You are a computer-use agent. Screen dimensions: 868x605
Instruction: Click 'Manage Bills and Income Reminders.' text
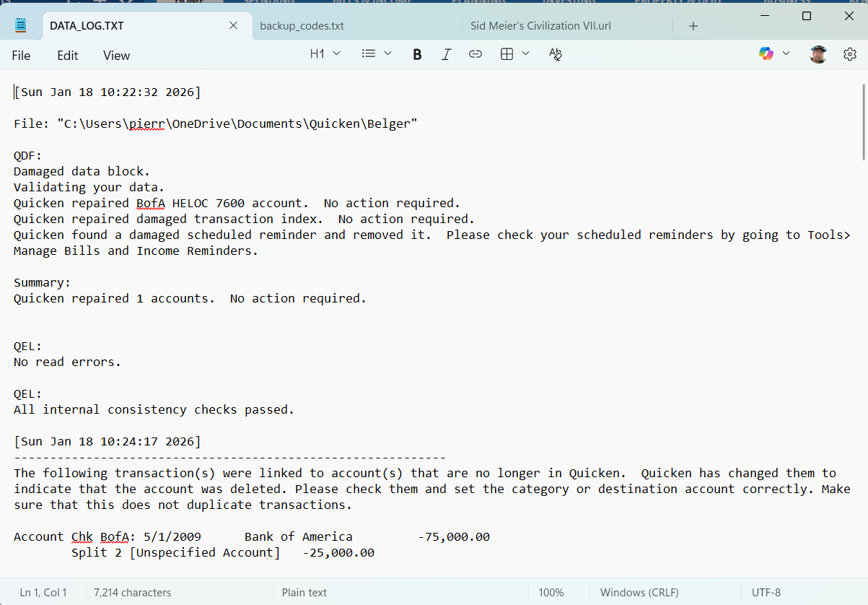click(x=136, y=251)
